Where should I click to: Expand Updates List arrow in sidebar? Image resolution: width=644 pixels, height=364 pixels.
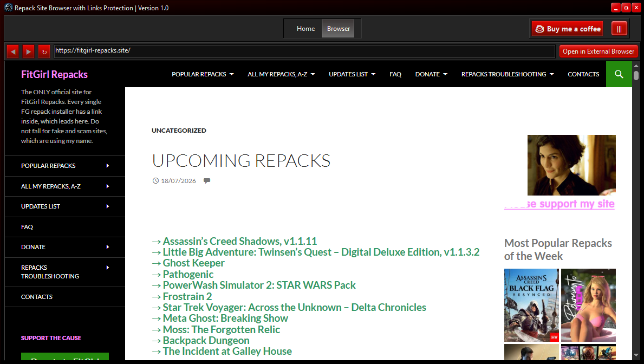108,206
